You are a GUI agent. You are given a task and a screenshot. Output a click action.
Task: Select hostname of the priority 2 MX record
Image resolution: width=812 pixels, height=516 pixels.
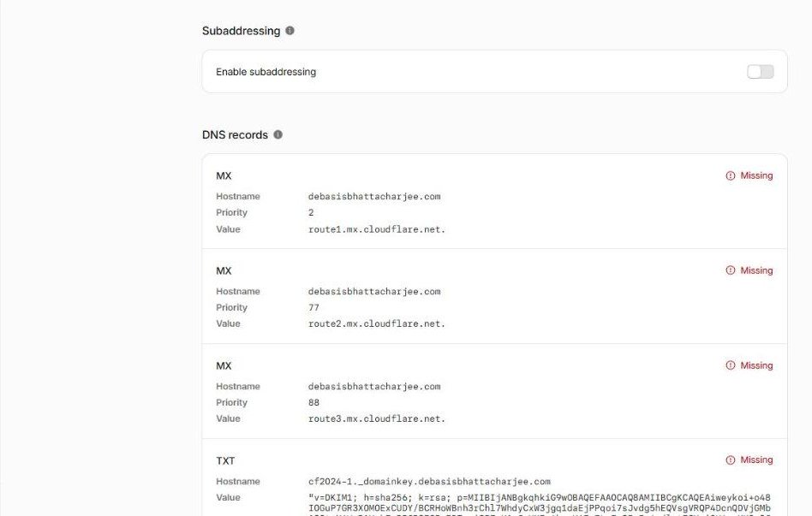pyautogui.click(x=374, y=197)
